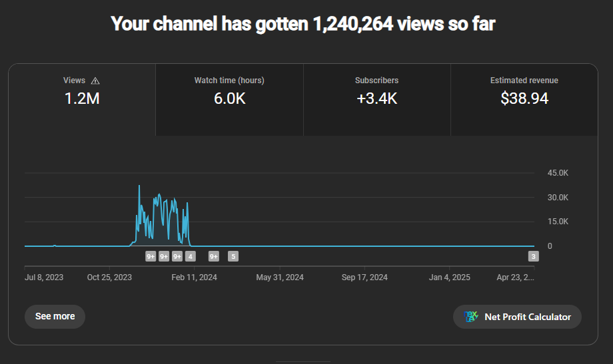Viewport: 613px width, 364px height.
Task: Click the channel views headline text
Action: tap(303, 24)
